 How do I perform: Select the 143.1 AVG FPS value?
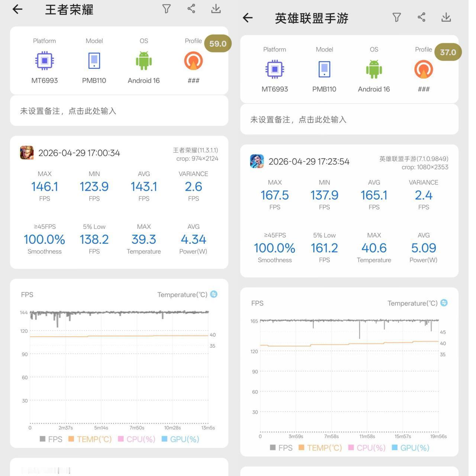pos(144,186)
